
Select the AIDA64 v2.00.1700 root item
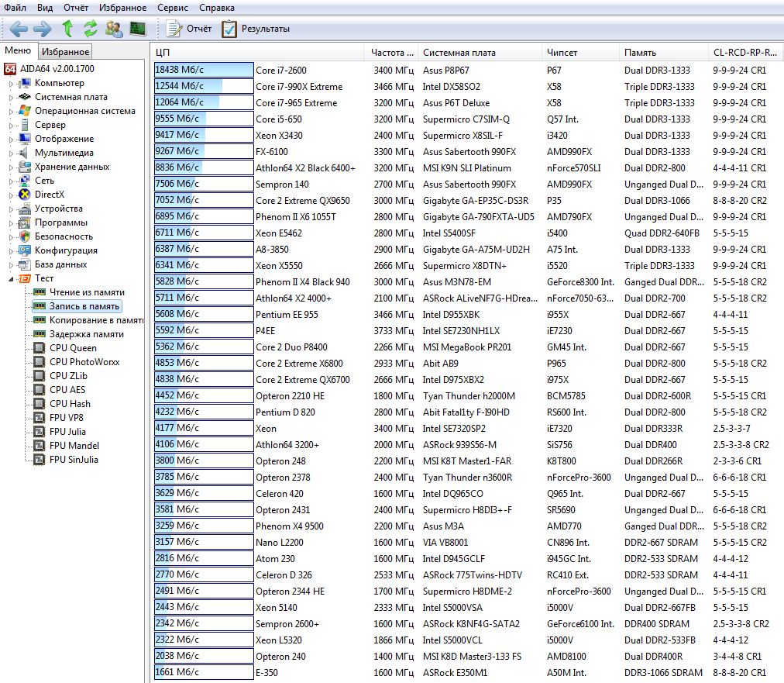tap(49, 69)
